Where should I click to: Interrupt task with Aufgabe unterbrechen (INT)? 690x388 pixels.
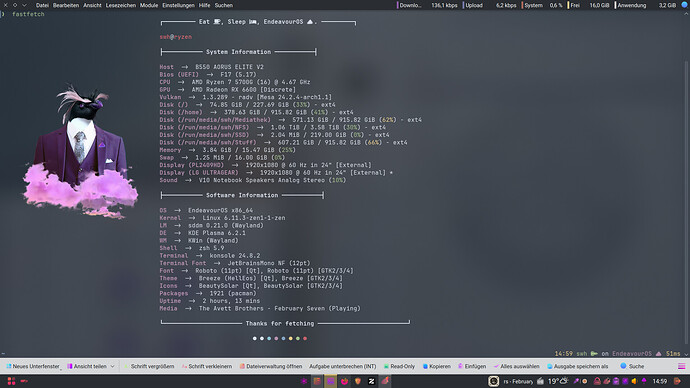pos(342,366)
